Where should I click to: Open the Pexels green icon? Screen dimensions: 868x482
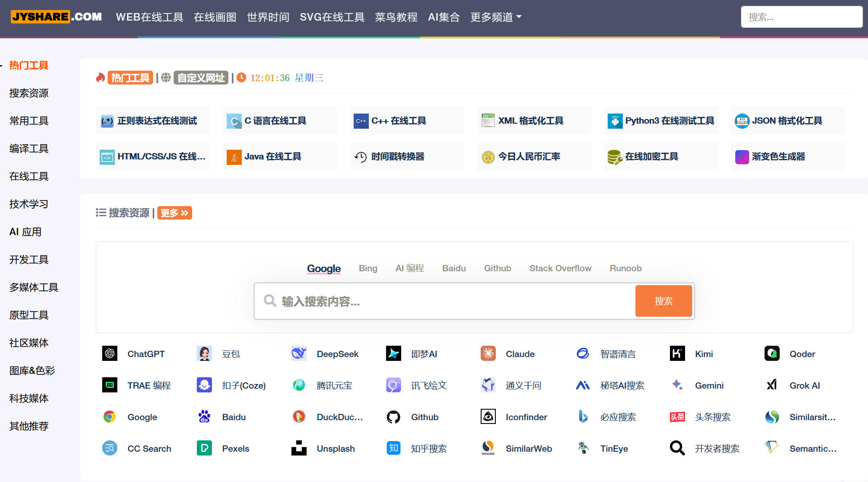pos(204,448)
